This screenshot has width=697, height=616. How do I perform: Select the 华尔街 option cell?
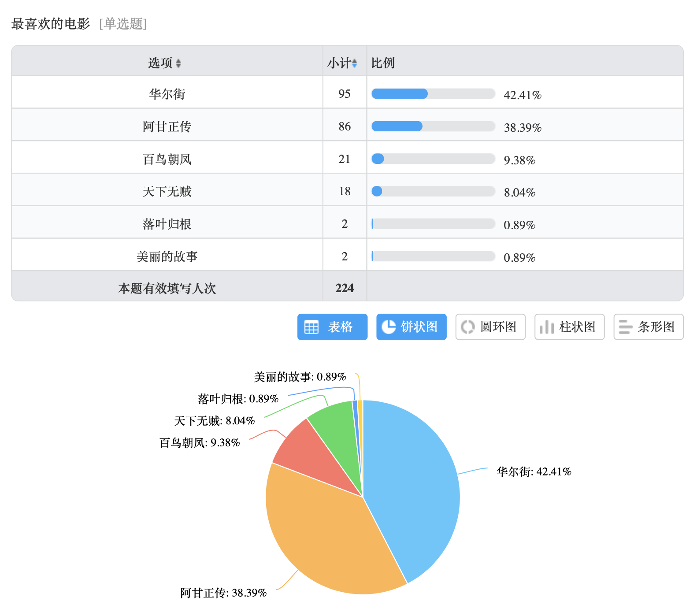click(x=167, y=92)
